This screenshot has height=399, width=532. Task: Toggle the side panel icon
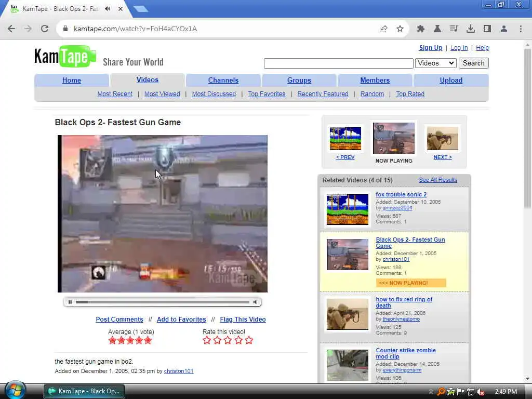(x=487, y=29)
